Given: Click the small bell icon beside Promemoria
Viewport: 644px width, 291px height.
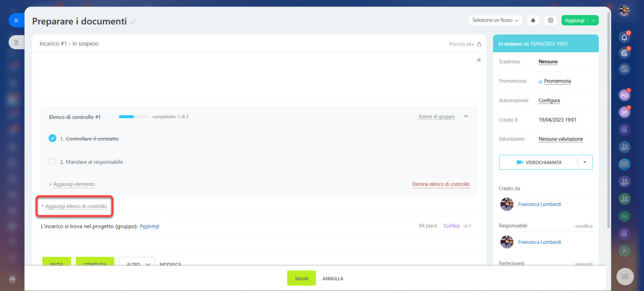Looking at the screenshot, I should (x=540, y=81).
